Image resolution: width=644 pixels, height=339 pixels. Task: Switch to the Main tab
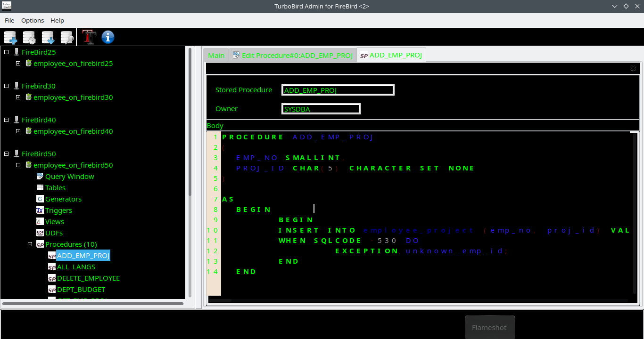(x=215, y=55)
